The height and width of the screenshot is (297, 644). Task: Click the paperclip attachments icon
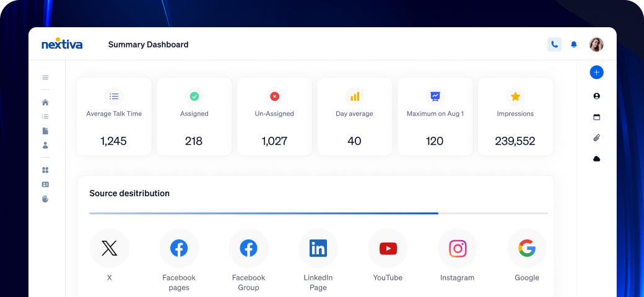pyautogui.click(x=596, y=138)
